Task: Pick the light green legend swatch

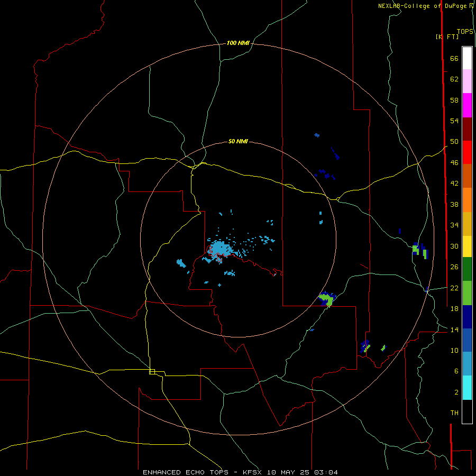Action: coord(467,293)
